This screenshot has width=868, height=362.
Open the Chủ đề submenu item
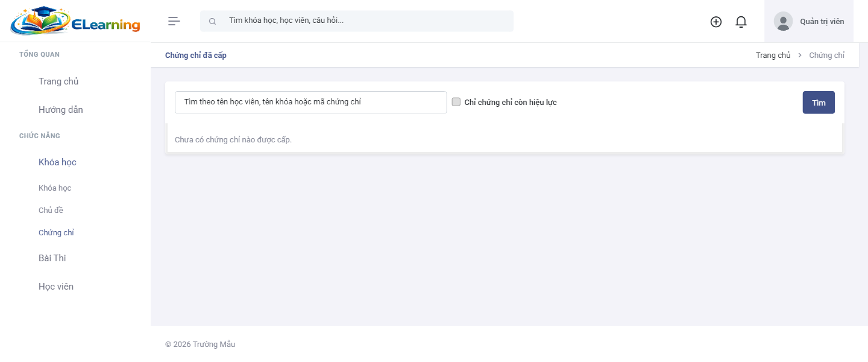click(x=51, y=211)
